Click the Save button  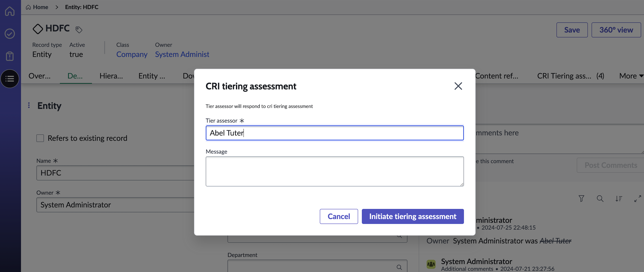click(572, 30)
